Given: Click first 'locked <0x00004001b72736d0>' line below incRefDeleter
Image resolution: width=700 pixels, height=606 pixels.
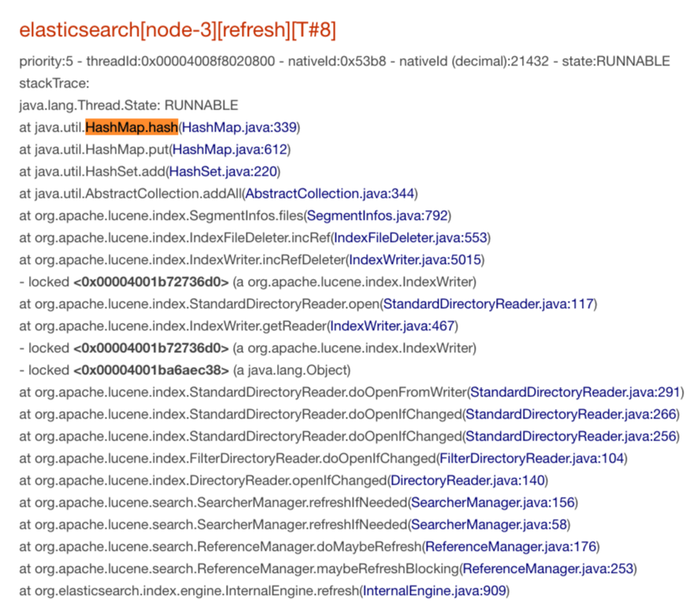Looking at the screenshot, I should [x=248, y=282].
